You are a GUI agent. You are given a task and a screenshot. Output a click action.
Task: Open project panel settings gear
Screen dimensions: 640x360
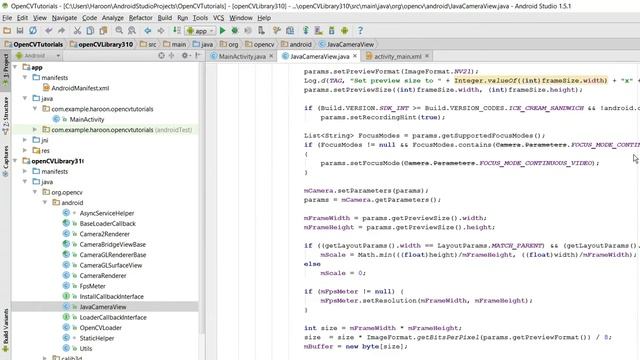(x=185, y=56)
